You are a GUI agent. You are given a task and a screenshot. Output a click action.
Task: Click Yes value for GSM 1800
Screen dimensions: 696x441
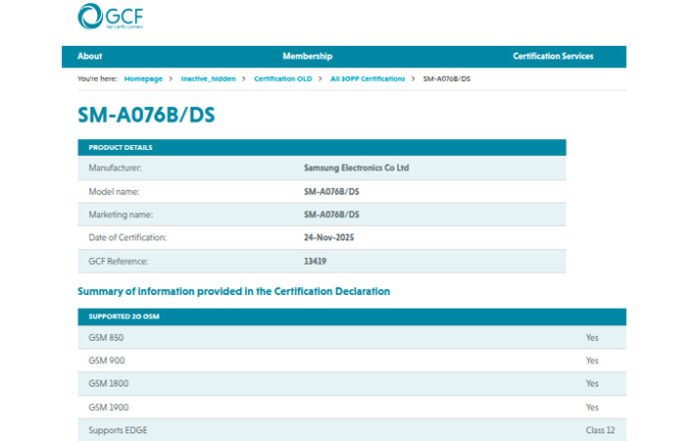coord(592,383)
